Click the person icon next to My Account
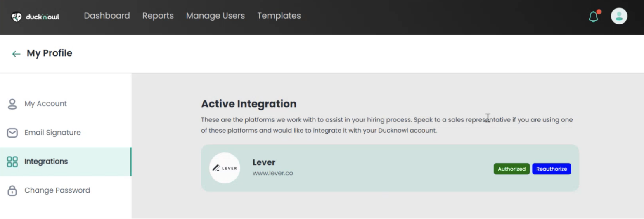 12,104
